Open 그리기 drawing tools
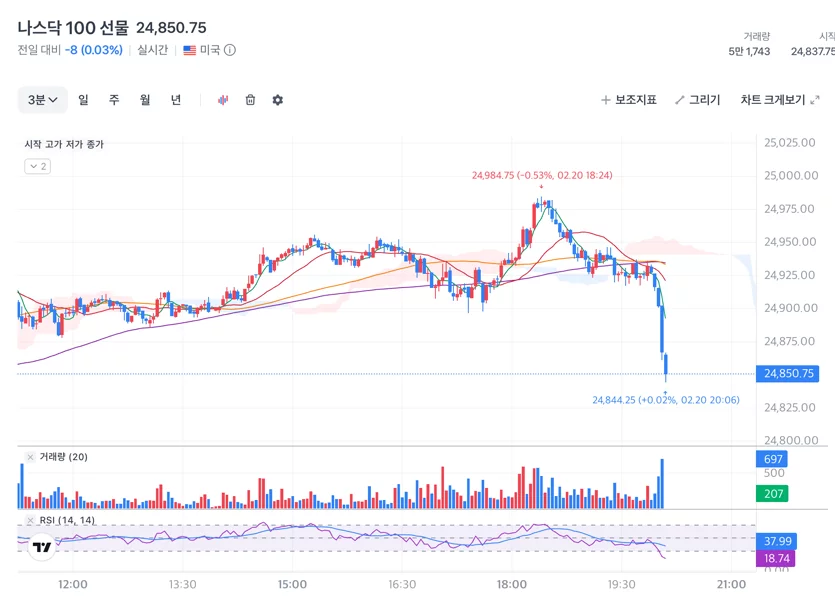The width and height of the screenshot is (835, 611). 698,100
